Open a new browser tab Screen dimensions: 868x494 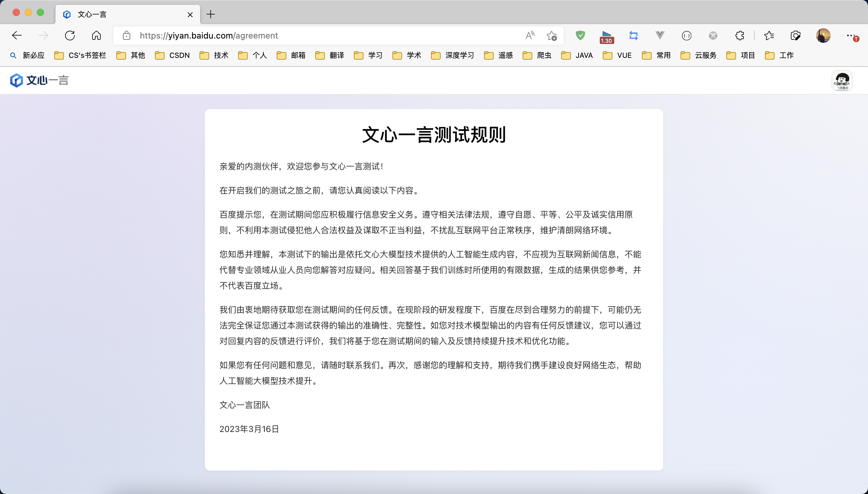pyautogui.click(x=210, y=14)
